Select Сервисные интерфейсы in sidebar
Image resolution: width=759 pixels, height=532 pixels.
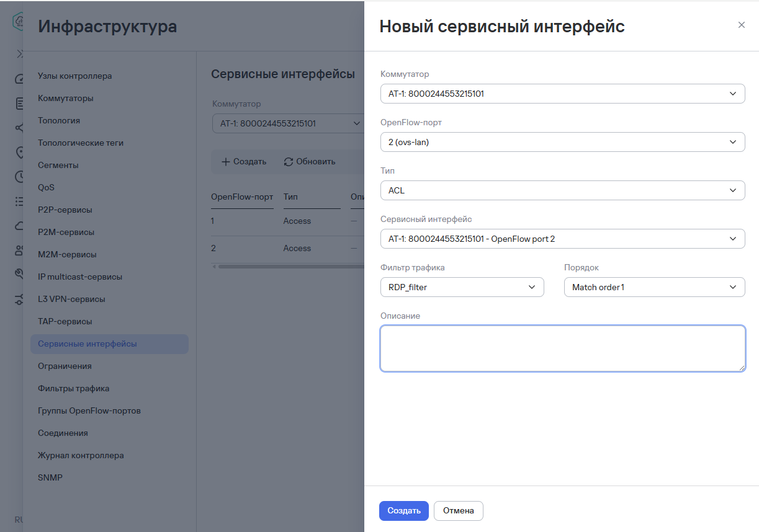pos(109,344)
